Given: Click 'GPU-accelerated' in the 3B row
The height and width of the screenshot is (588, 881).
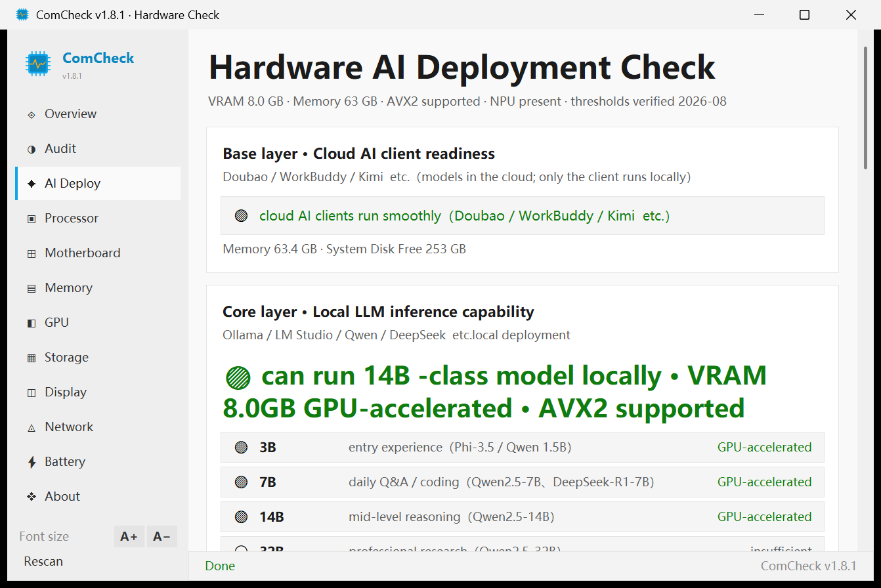Looking at the screenshot, I should (765, 448).
